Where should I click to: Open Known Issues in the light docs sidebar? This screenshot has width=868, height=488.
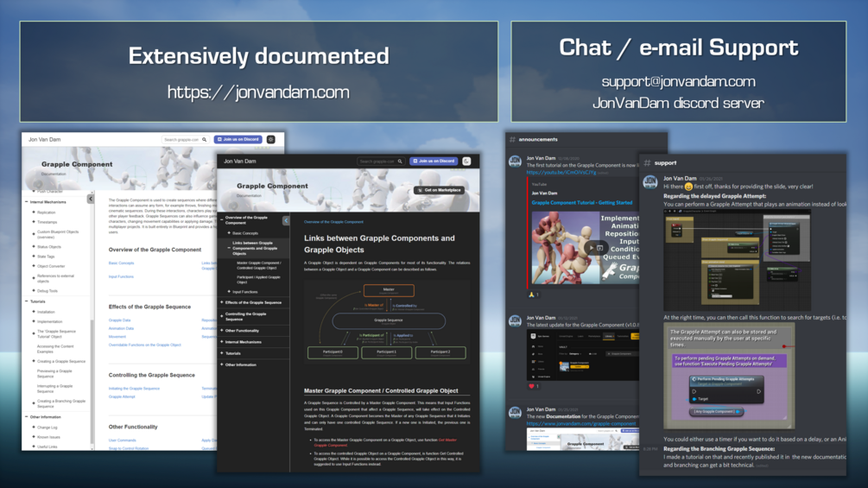tap(48, 437)
